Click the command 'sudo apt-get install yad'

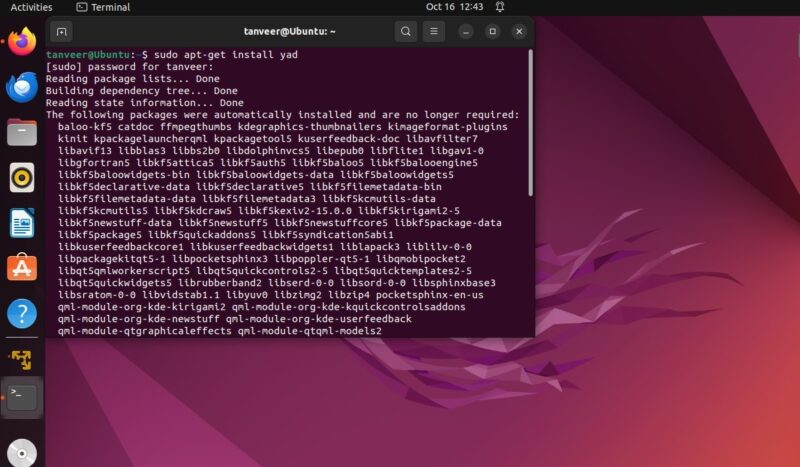pyautogui.click(x=226, y=55)
